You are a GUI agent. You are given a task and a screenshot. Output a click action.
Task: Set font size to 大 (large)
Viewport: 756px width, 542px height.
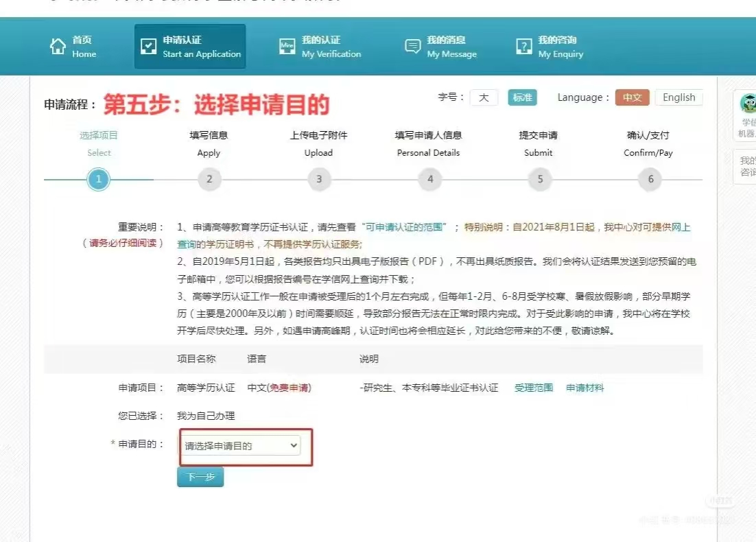point(484,97)
